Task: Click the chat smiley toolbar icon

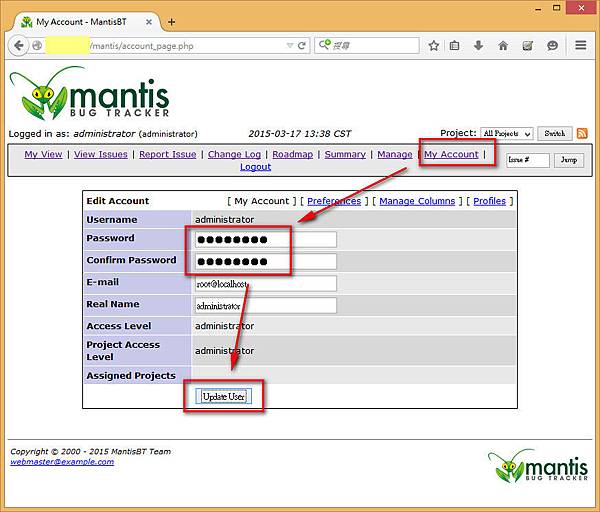Action: [x=552, y=46]
